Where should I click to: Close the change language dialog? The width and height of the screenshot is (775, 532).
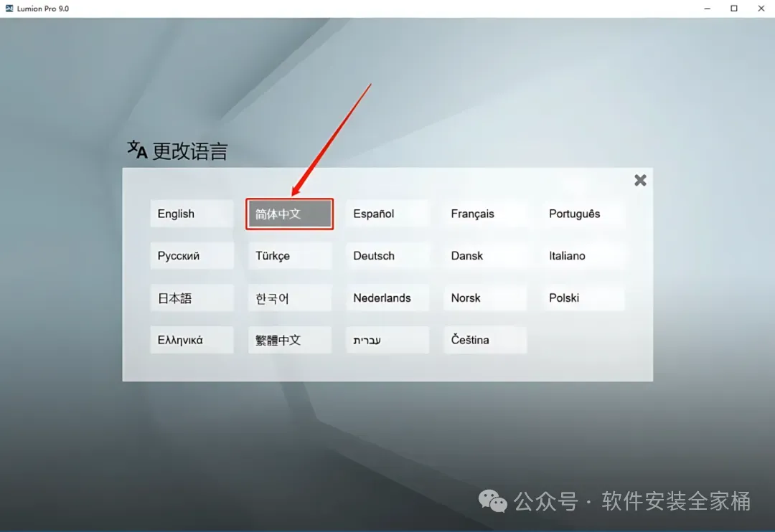click(x=640, y=180)
